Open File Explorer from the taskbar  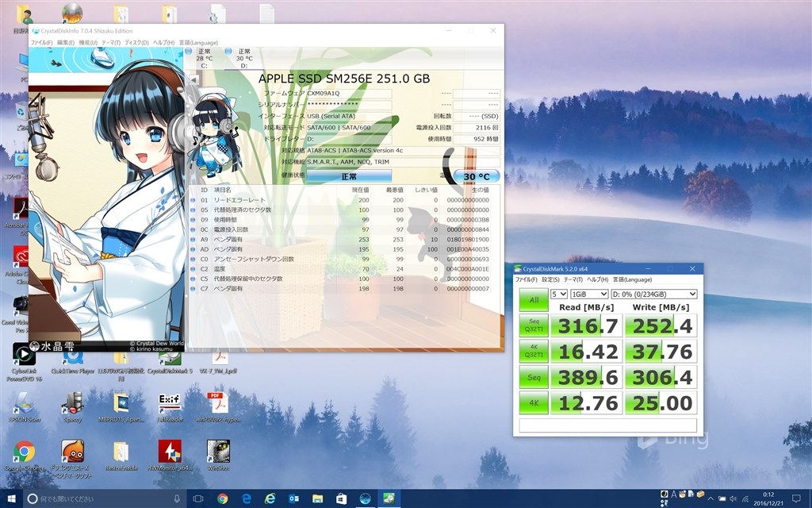pyautogui.click(x=317, y=498)
